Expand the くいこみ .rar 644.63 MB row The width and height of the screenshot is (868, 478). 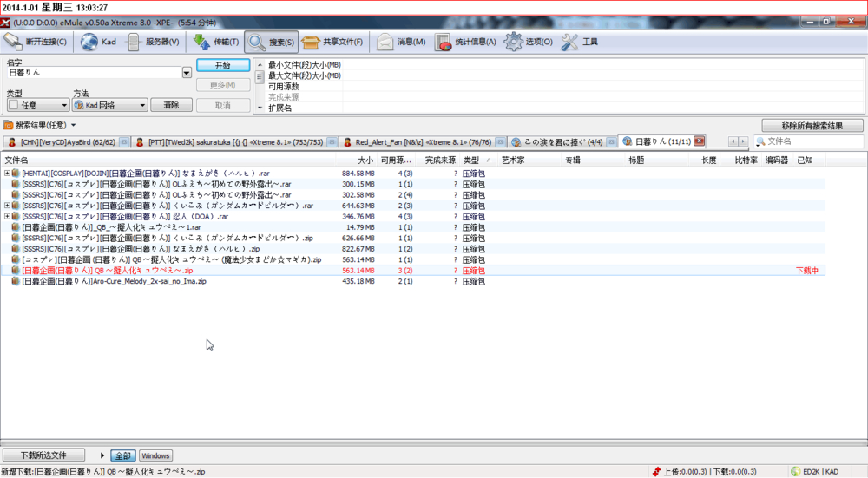point(7,206)
